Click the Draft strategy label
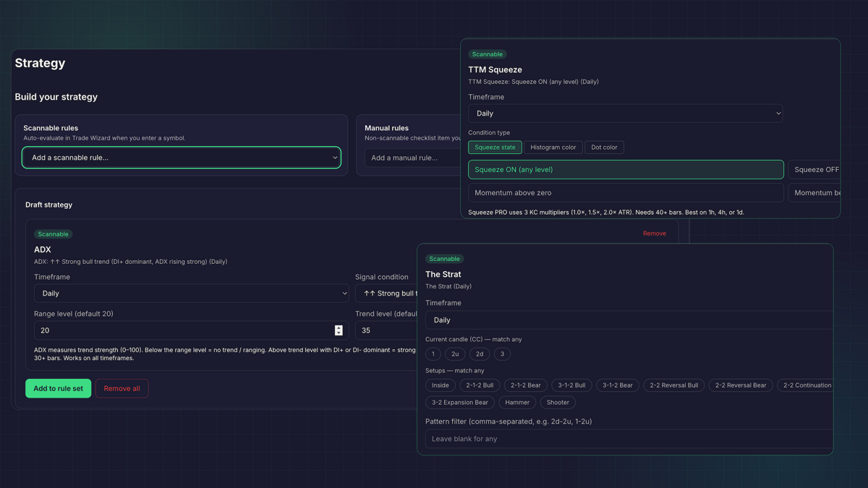868x488 pixels. tap(48, 205)
